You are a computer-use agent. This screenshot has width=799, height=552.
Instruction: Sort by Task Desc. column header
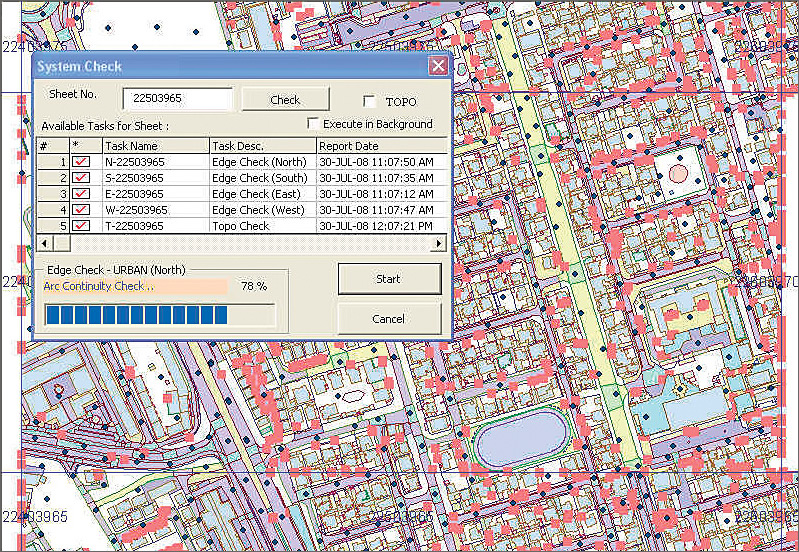coord(261,146)
